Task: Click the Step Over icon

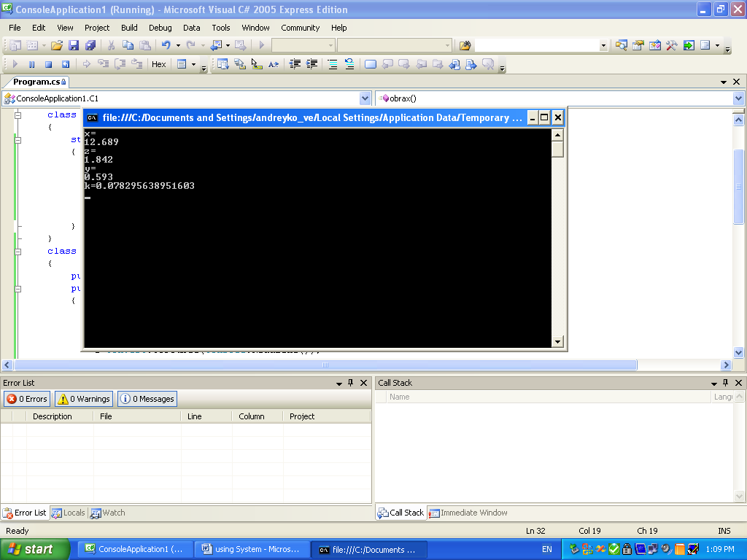Action: (120, 64)
